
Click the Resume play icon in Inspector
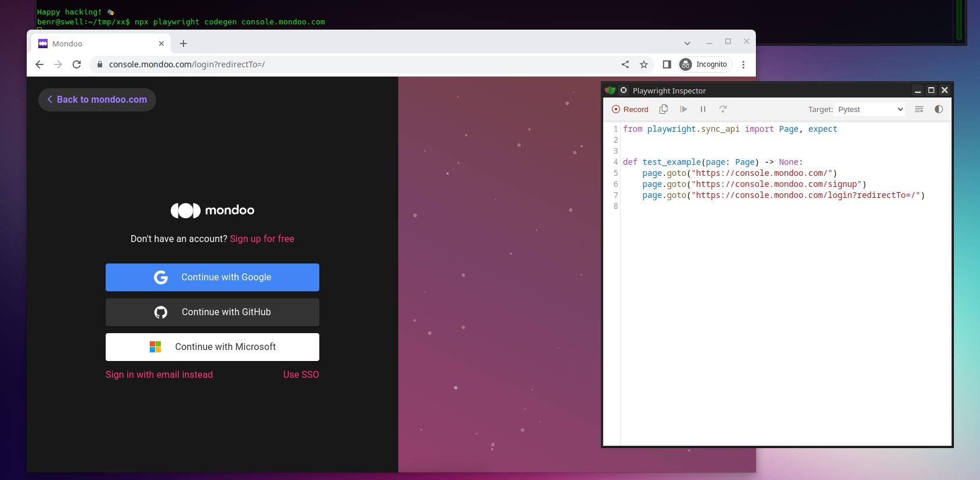[683, 109]
